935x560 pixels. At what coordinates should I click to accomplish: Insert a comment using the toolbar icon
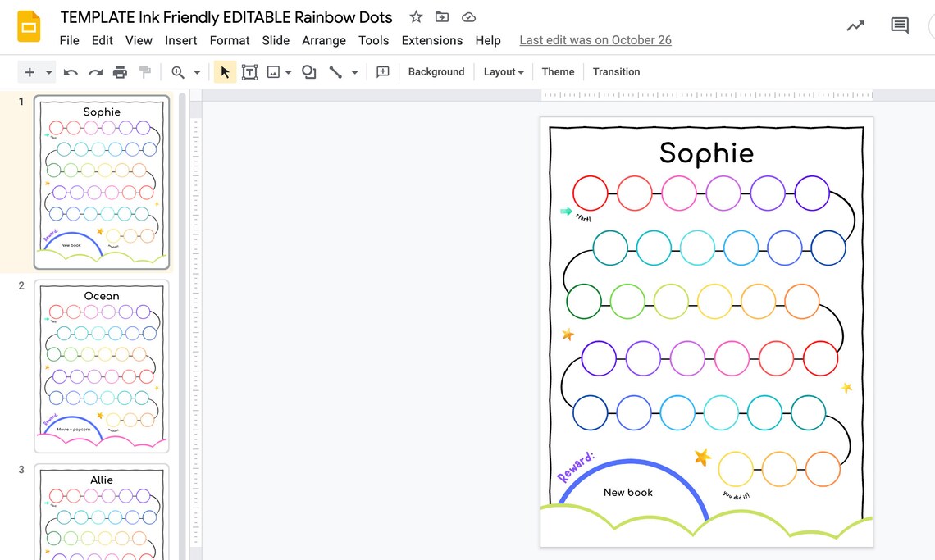tap(382, 72)
